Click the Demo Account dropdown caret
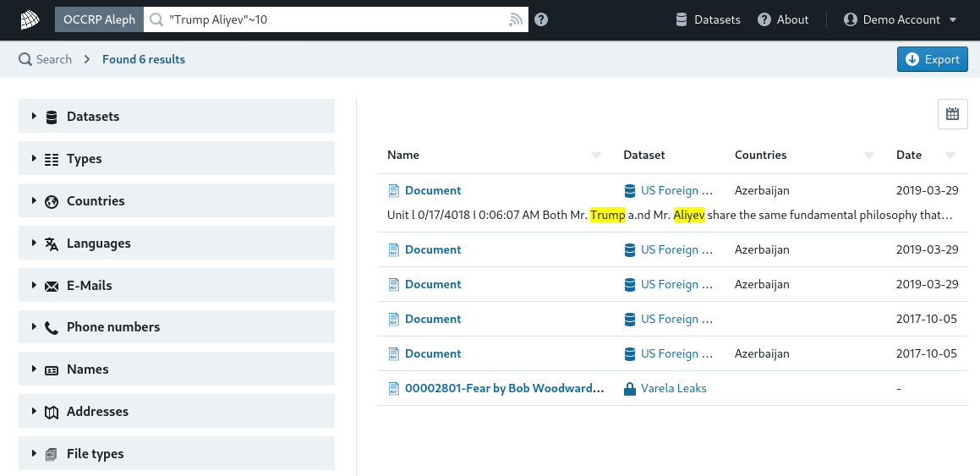 click(952, 20)
